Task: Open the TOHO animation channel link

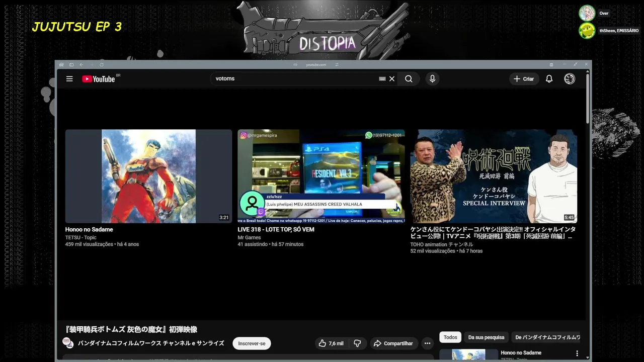Action: pyautogui.click(x=442, y=245)
